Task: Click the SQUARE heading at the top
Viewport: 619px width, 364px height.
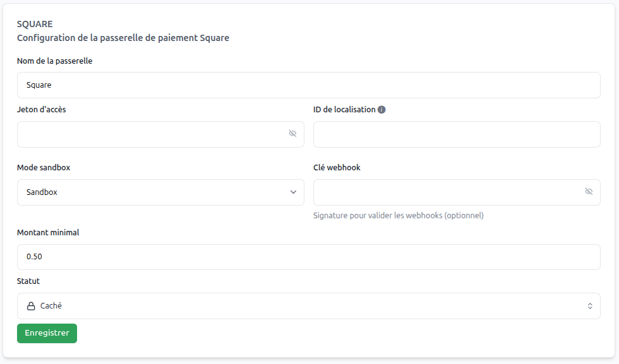Action: [35, 24]
